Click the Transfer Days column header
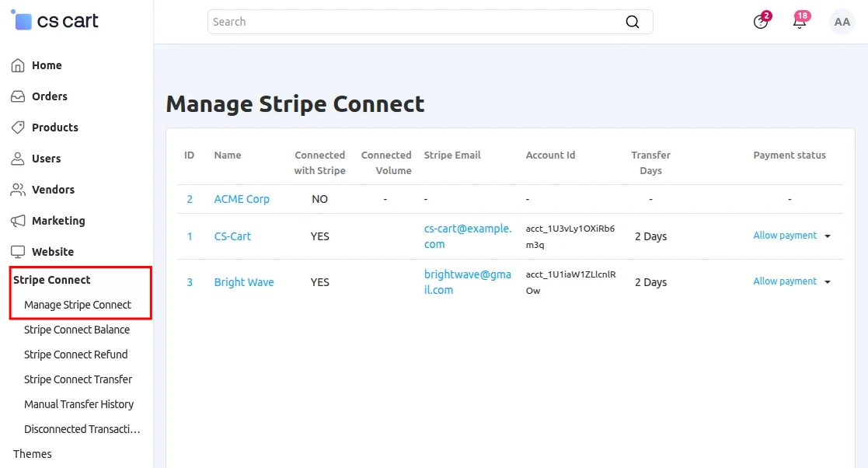 point(650,162)
